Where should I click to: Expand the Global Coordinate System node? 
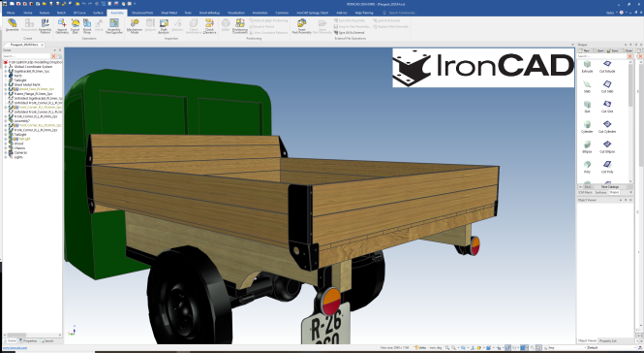click(6, 67)
